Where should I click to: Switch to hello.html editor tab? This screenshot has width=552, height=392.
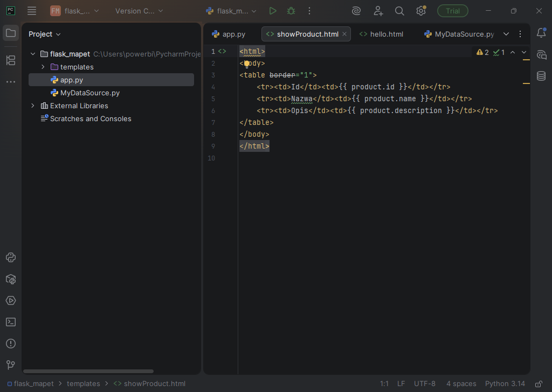tap(382, 34)
